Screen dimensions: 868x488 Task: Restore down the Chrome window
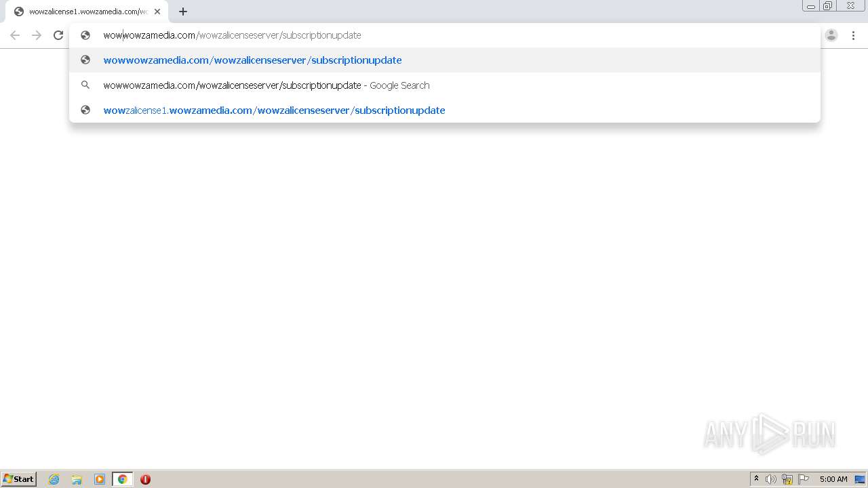coord(828,5)
